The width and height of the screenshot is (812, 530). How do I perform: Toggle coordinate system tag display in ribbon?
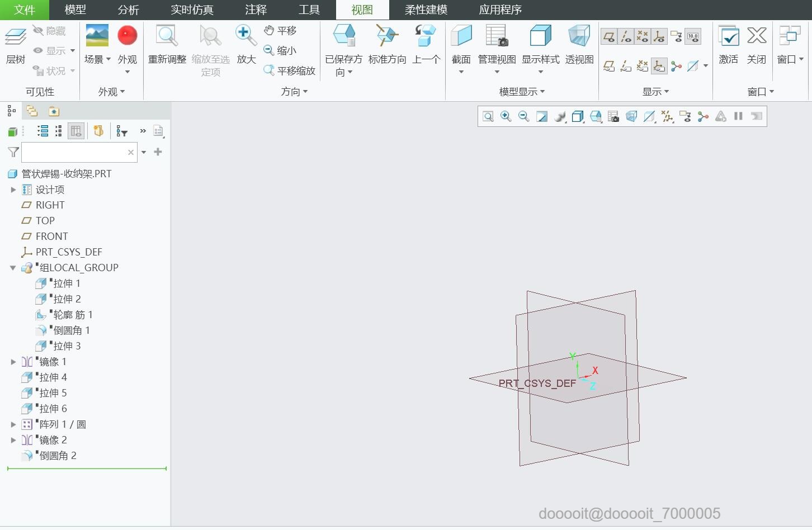pyautogui.click(x=659, y=67)
